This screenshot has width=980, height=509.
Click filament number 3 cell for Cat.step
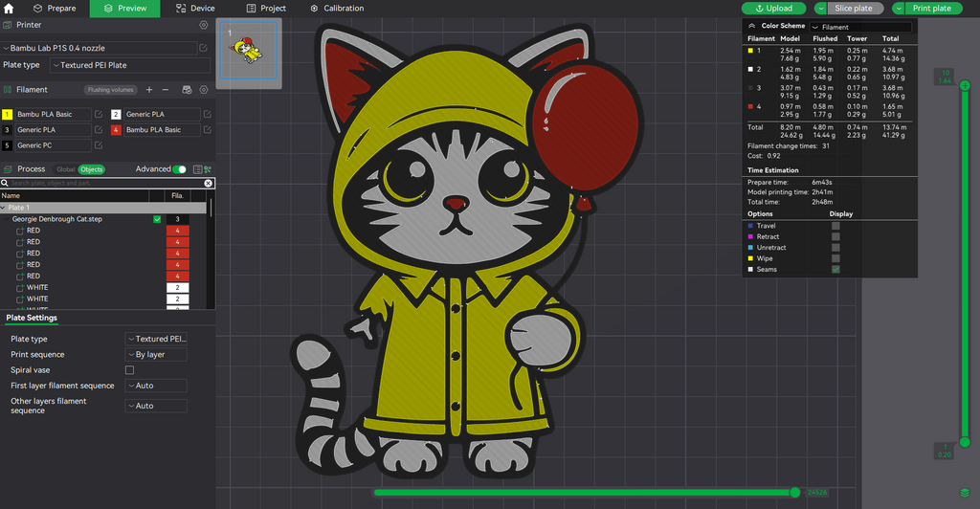[177, 219]
